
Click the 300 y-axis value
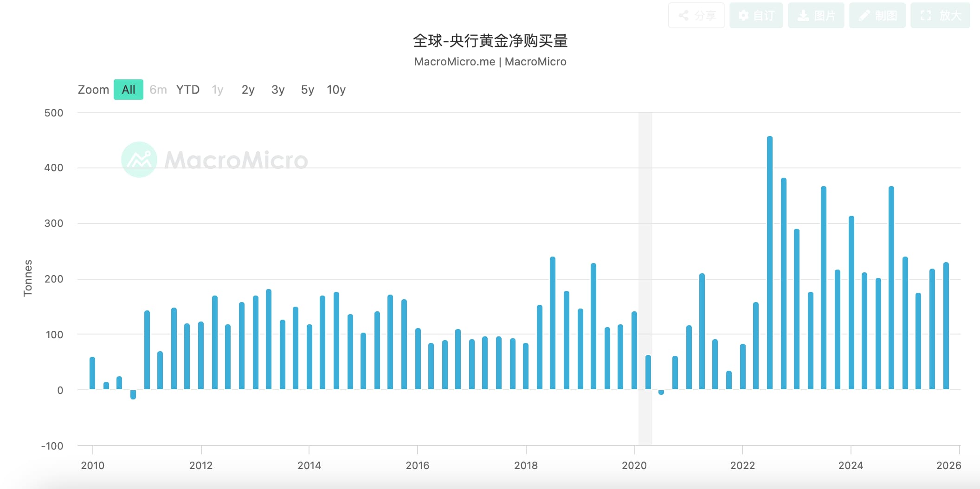tap(54, 223)
